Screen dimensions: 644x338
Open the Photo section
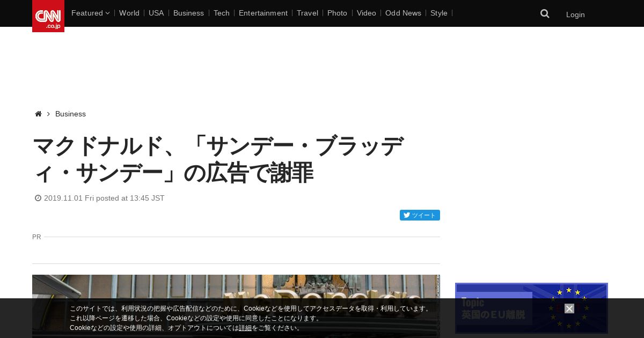[x=337, y=13]
